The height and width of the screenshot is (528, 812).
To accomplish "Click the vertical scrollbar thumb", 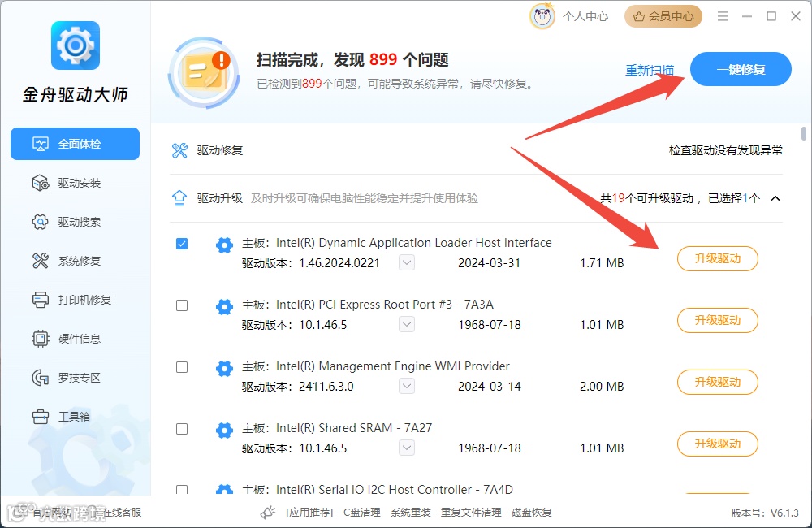I will coord(804,133).
